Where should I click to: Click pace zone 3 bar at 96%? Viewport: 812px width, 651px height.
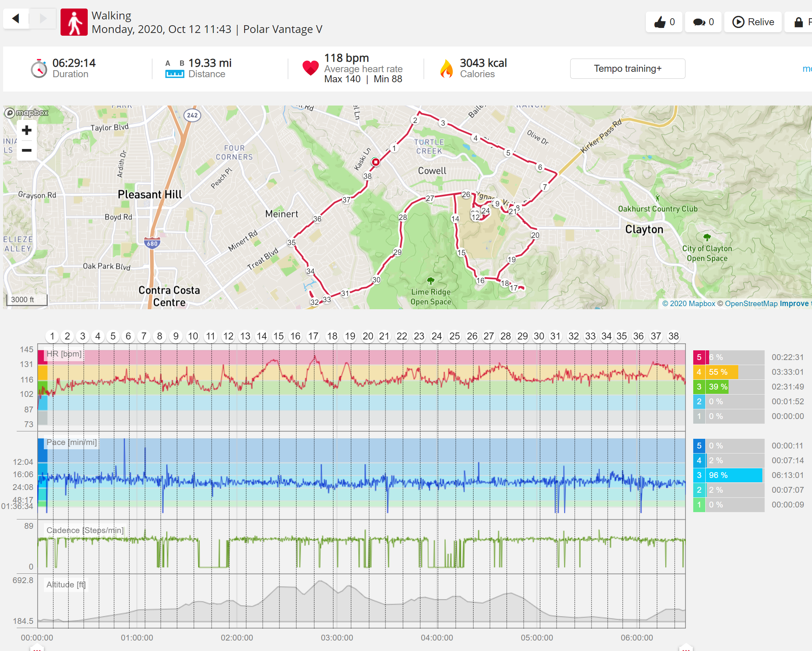coord(729,475)
